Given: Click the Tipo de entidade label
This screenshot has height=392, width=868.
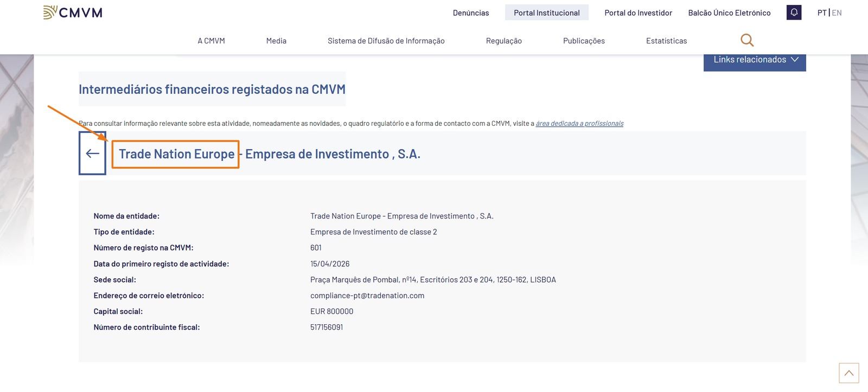Looking at the screenshot, I should [124, 232].
